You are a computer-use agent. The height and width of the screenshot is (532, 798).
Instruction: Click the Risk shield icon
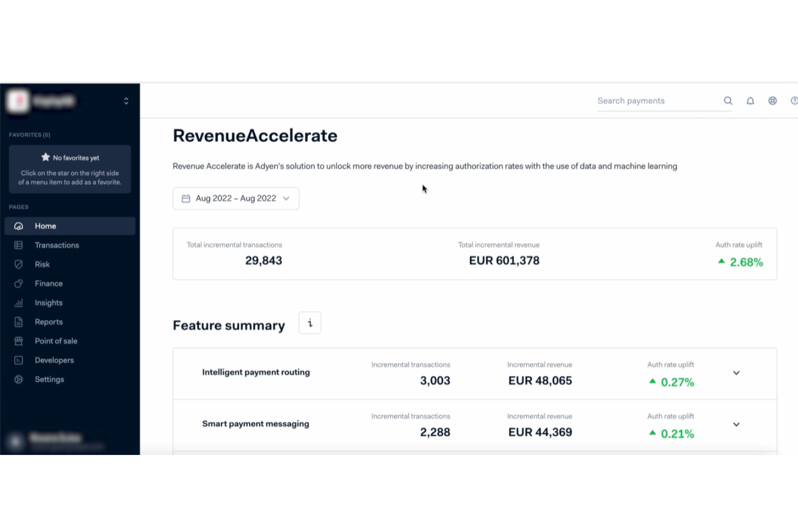coord(18,264)
